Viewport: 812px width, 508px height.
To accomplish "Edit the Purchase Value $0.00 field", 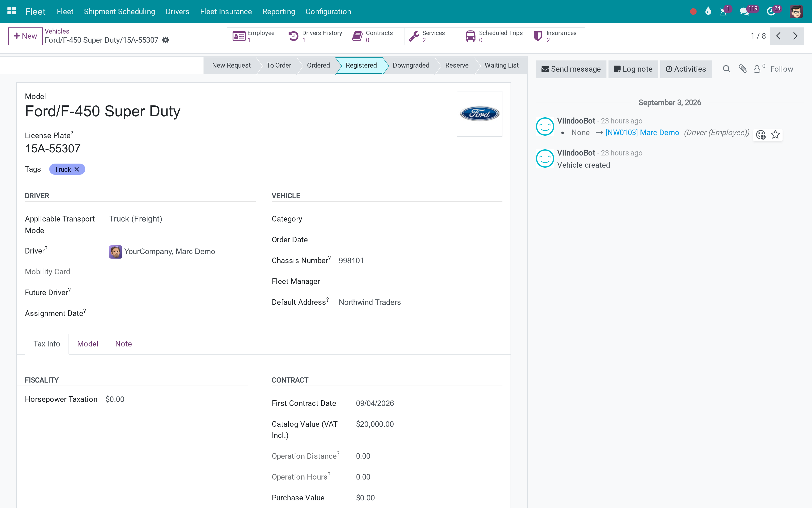I will pyautogui.click(x=365, y=498).
